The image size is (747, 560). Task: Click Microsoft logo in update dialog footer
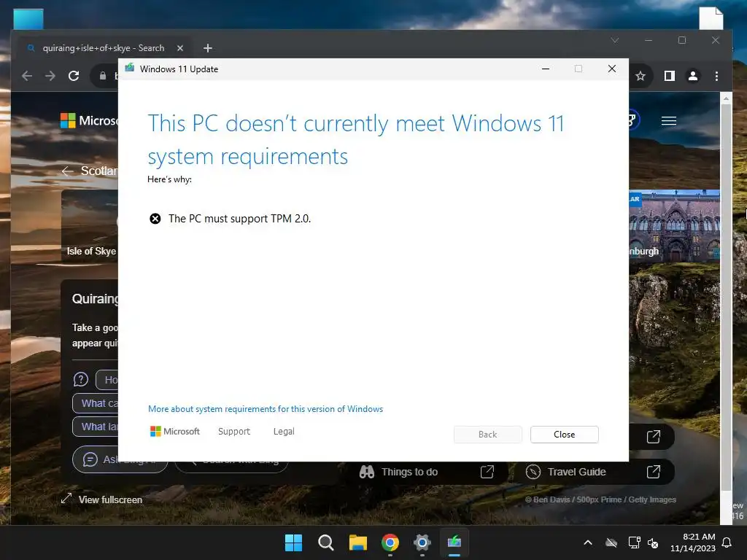click(x=175, y=432)
